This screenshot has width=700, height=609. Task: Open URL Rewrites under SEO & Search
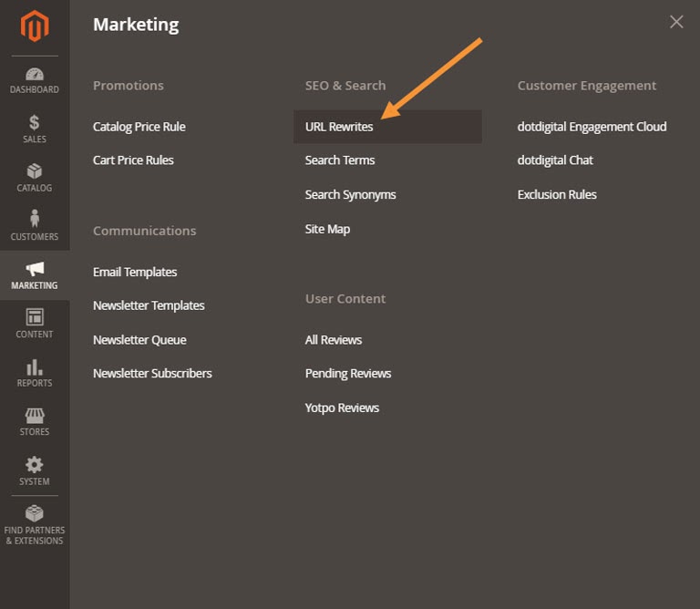click(339, 127)
